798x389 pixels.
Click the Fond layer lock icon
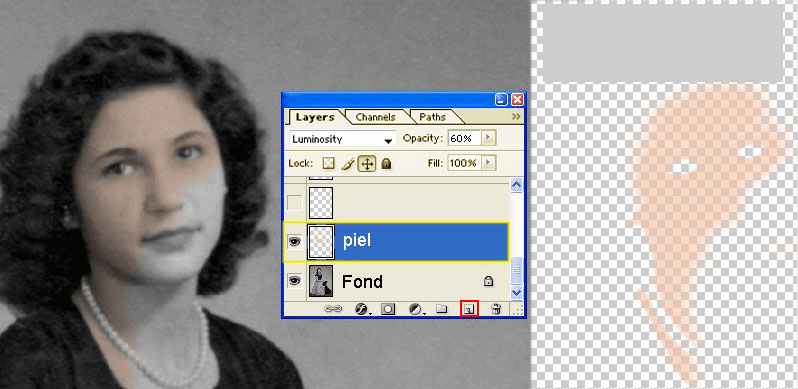click(488, 281)
